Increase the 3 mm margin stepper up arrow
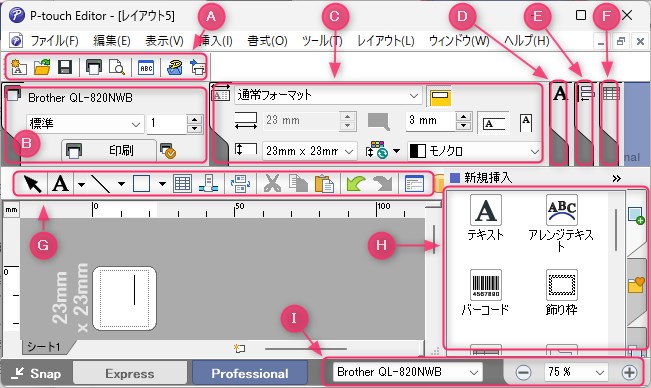The image size is (651, 388). click(463, 116)
